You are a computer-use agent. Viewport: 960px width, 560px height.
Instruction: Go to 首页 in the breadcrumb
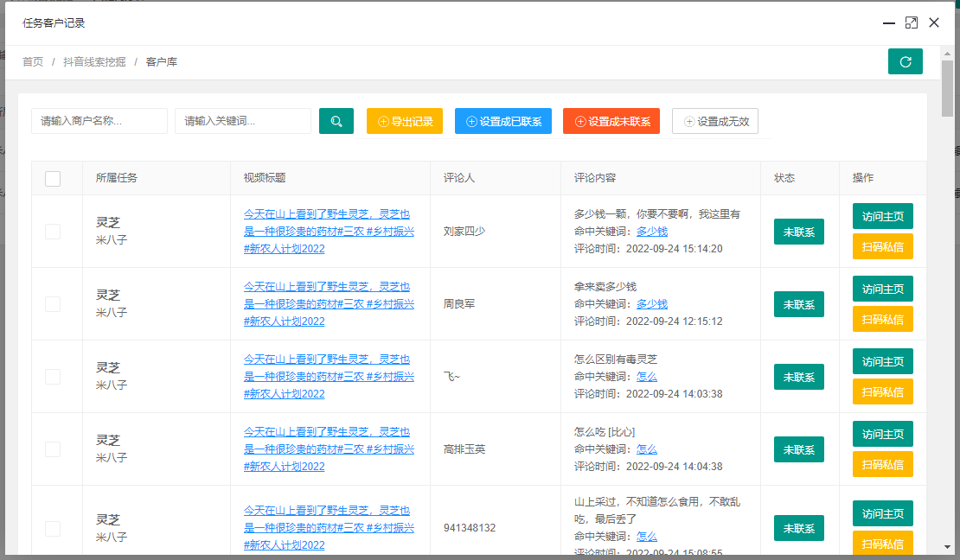coord(33,61)
